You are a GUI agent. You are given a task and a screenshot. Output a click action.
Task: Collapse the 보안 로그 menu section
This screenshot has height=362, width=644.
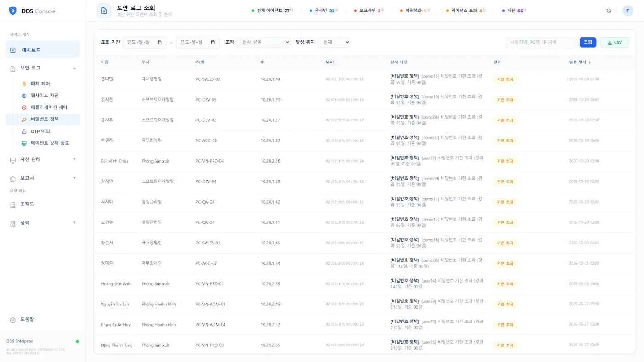pyautogui.click(x=75, y=68)
